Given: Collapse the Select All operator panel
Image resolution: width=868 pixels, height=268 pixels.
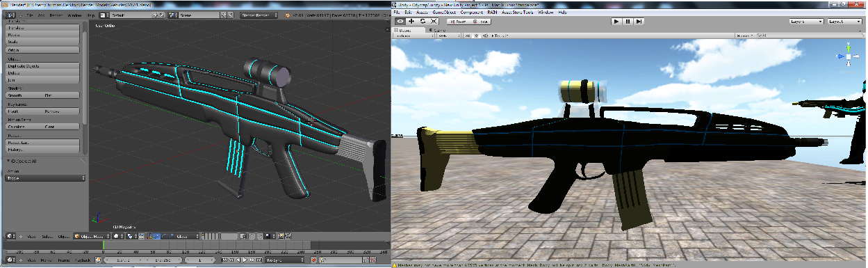Looking at the screenshot, I should pos(9,161).
